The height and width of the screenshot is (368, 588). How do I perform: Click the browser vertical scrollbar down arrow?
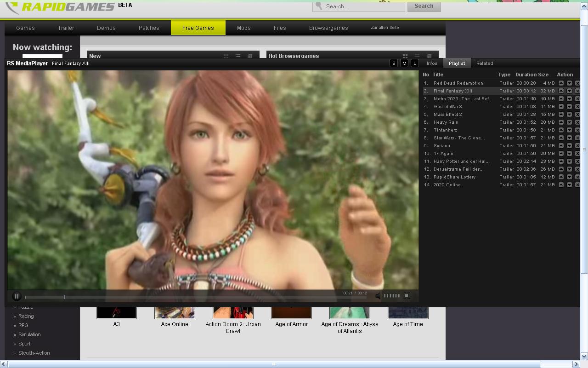pyautogui.click(x=584, y=356)
